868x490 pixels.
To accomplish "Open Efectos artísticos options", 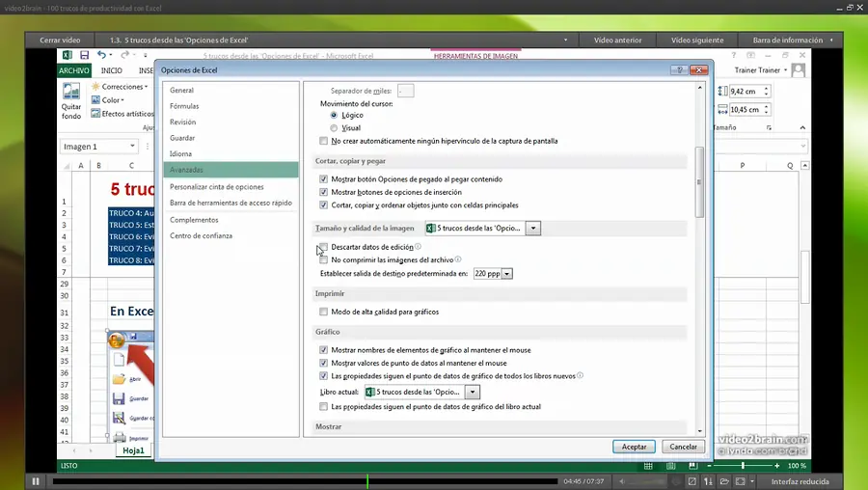I will pyautogui.click(x=122, y=114).
